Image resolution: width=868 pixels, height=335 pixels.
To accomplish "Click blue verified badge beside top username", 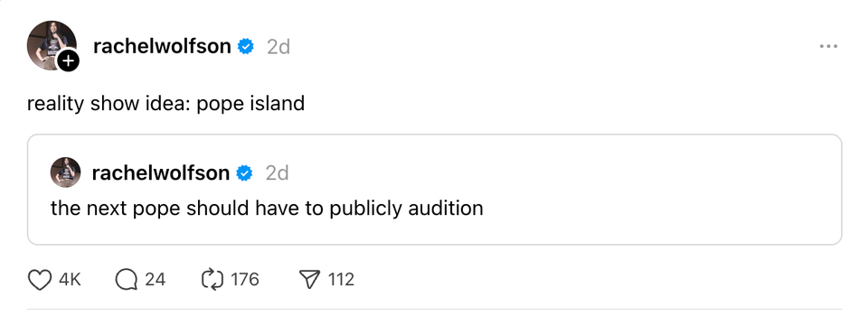I will point(245,47).
